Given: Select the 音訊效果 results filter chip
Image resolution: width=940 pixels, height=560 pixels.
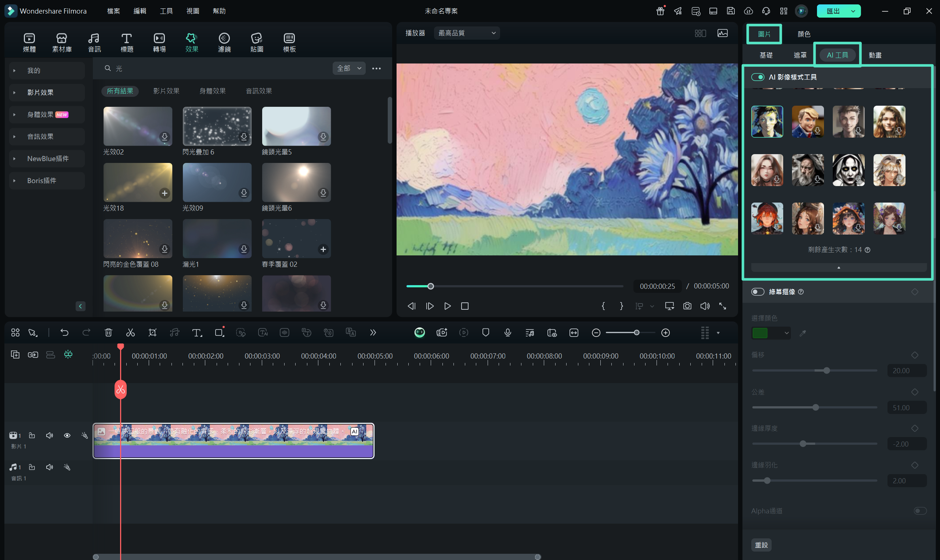Looking at the screenshot, I should (258, 91).
